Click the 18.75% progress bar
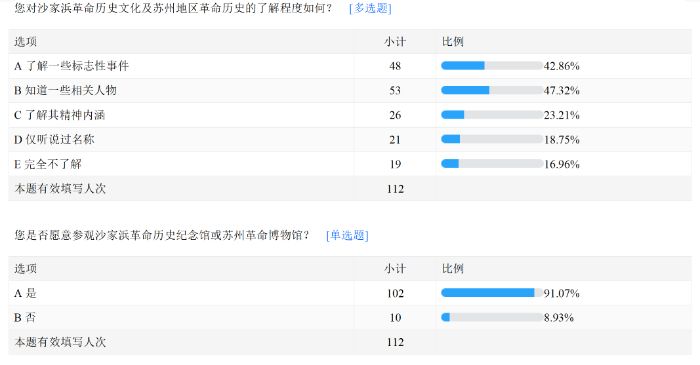This screenshot has width=700, height=365. click(x=492, y=140)
